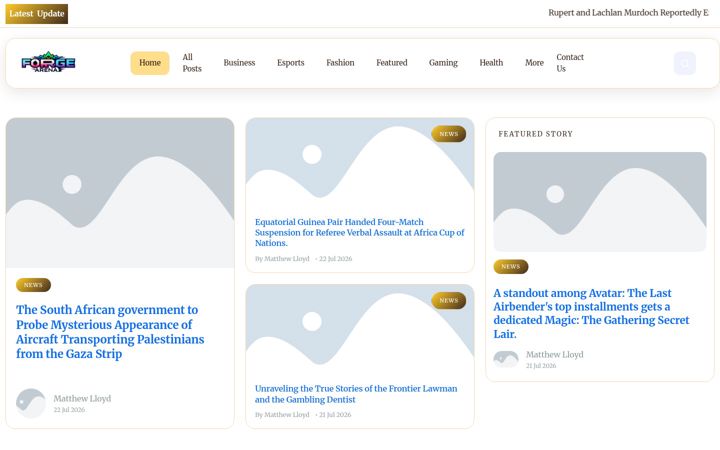Open the search icon button
This screenshot has height=450, width=720.
click(x=685, y=63)
